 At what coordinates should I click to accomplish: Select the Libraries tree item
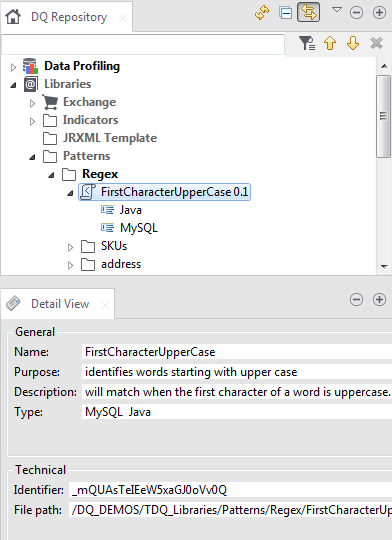68,84
